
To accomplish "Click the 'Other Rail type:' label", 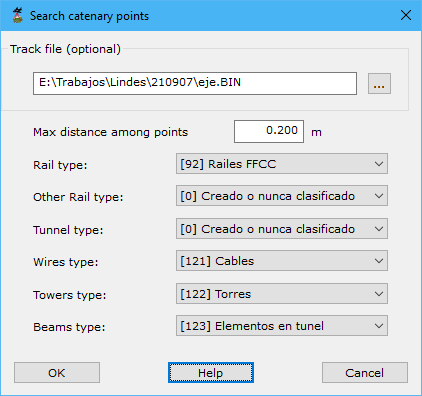I will (x=78, y=197).
